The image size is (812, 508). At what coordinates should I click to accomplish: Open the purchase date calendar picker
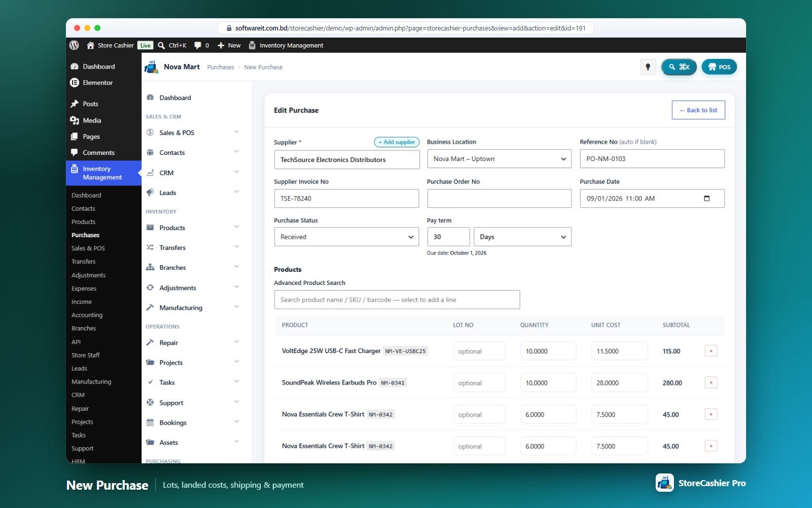pos(706,198)
